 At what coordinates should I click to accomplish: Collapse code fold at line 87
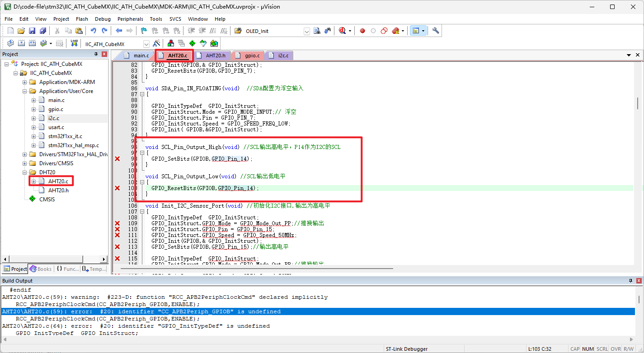[x=141, y=94]
